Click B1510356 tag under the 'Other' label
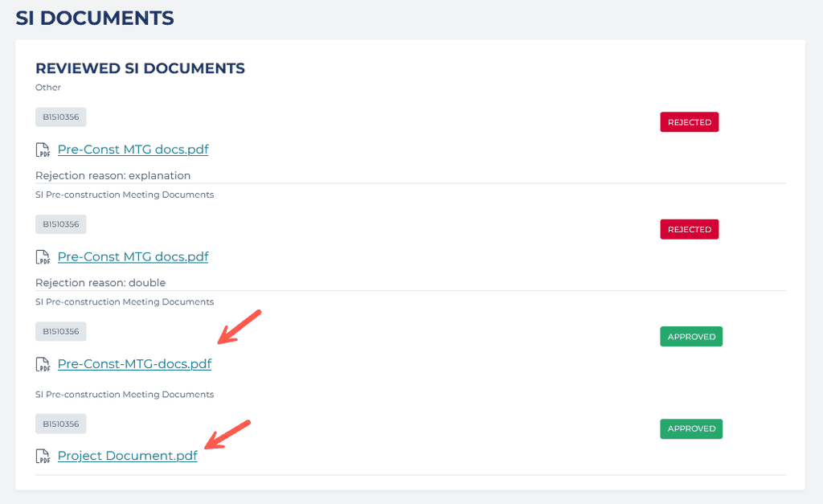This screenshot has width=823, height=504. pyautogui.click(x=61, y=117)
